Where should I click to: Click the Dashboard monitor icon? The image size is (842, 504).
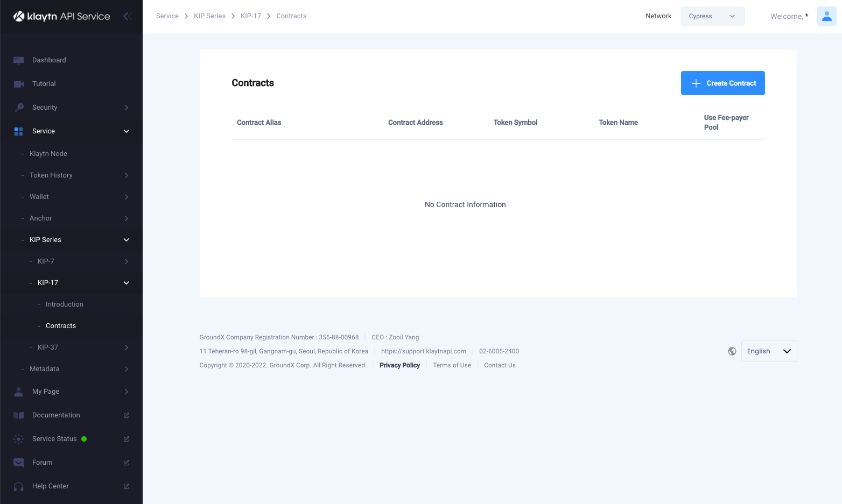click(19, 60)
